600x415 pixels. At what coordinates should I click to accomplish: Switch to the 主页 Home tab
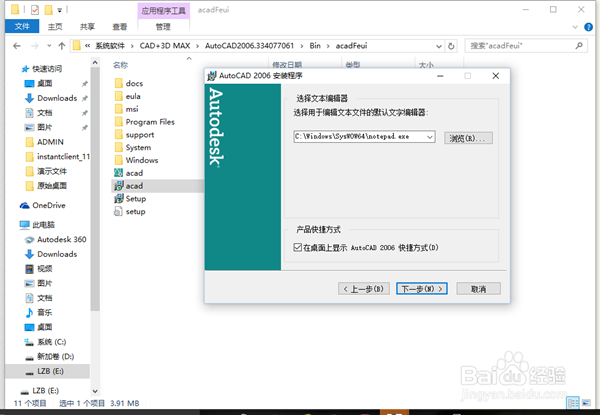pos(55,26)
